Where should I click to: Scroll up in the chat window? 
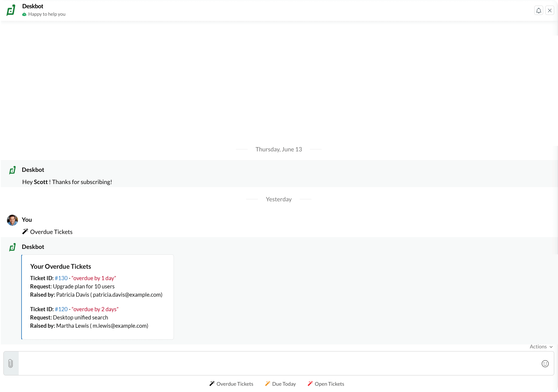[x=279, y=85]
